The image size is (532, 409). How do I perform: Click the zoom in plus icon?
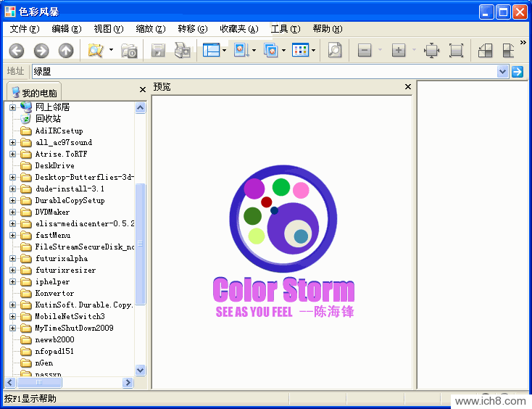(399, 51)
